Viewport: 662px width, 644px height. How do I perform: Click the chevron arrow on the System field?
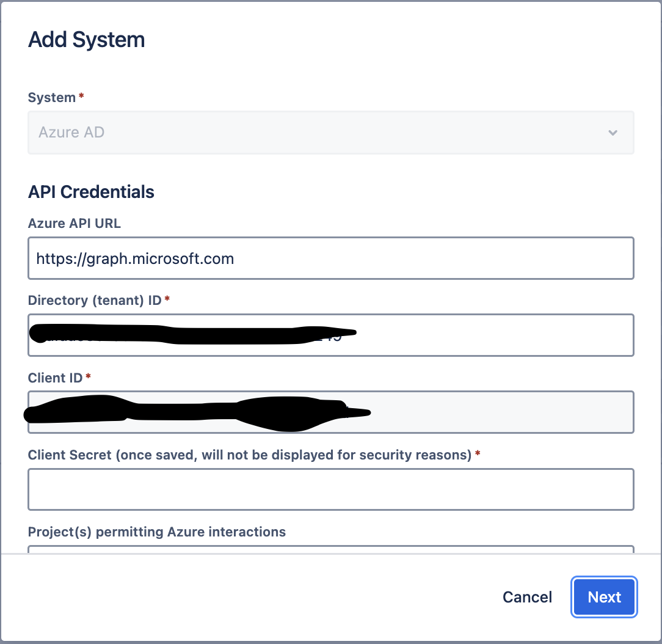(x=613, y=132)
